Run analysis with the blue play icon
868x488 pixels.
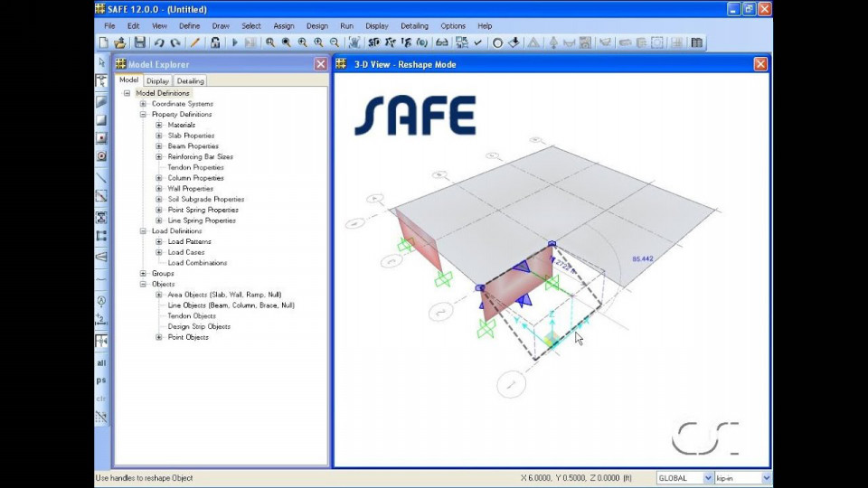point(235,42)
